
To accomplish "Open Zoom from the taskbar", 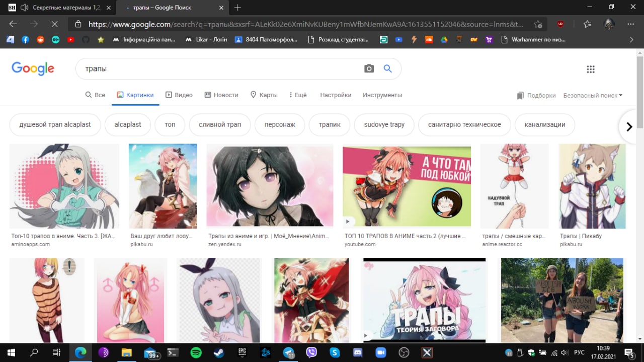I will click(x=381, y=352).
